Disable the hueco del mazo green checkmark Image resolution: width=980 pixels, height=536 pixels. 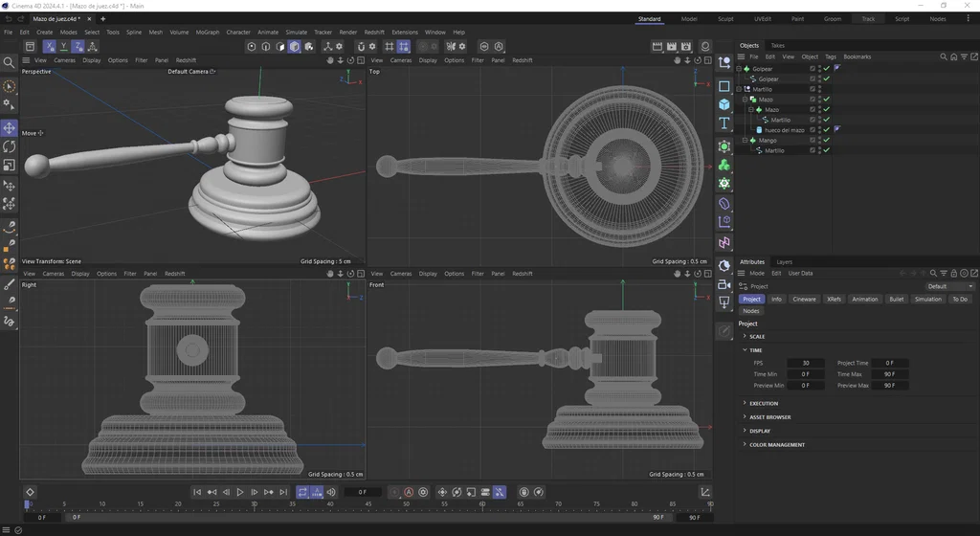[826, 130]
